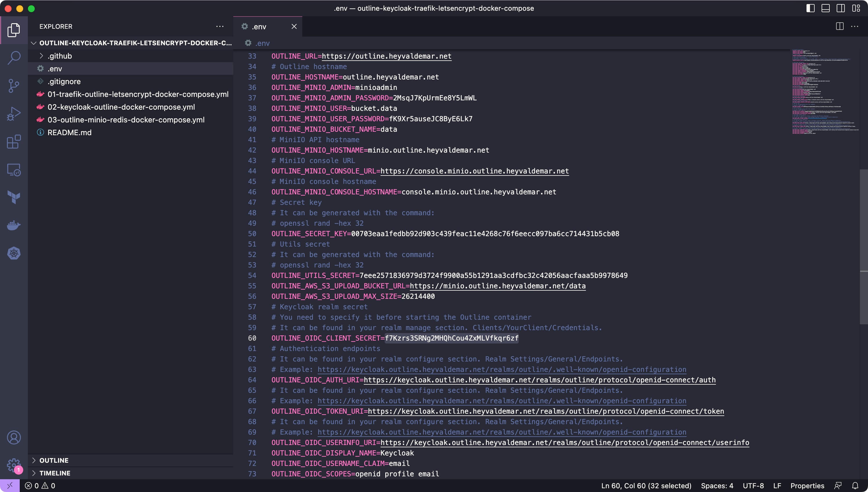Click the Docker extension icon in sidebar
Viewport: 868px width, 492px height.
pyautogui.click(x=14, y=225)
